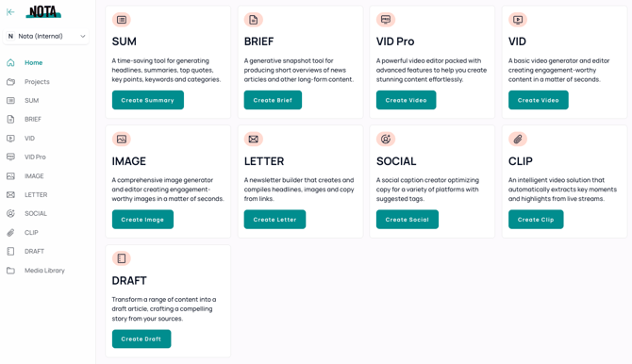
Task: Click the CLIP card paperclip icon
Action: click(518, 139)
